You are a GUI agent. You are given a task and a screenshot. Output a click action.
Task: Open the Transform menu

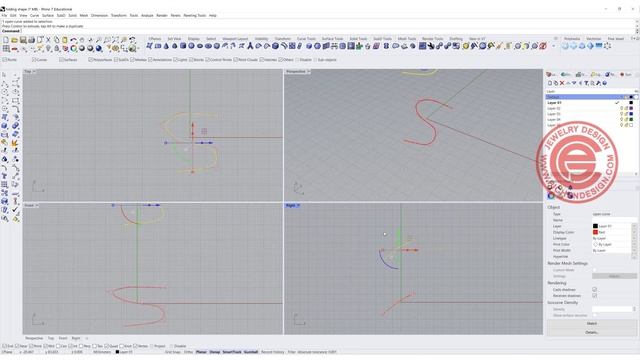tap(119, 16)
